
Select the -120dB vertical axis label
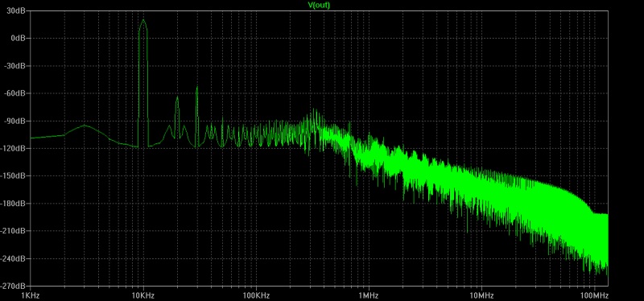click(x=14, y=148)
